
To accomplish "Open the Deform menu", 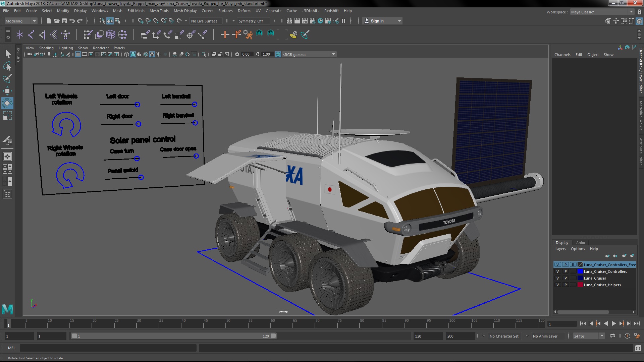I will point(244,11).
